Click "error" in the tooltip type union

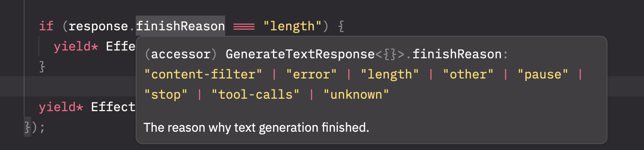[311, 74]
